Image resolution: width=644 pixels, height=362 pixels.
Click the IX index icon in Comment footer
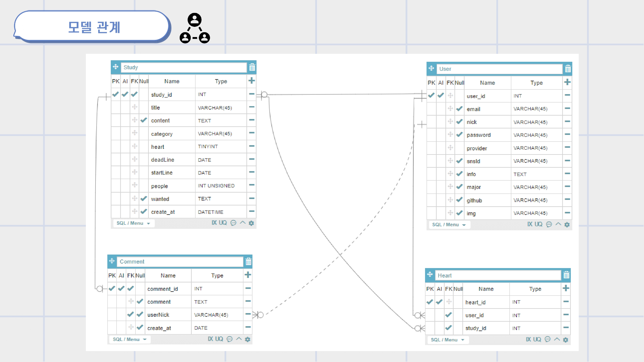(210, 339)
